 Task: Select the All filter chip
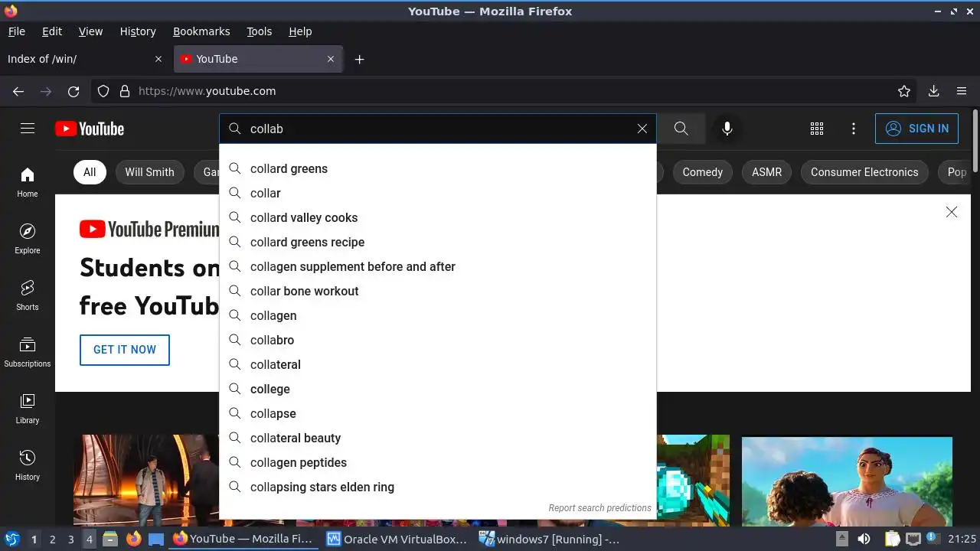point(90,172)
